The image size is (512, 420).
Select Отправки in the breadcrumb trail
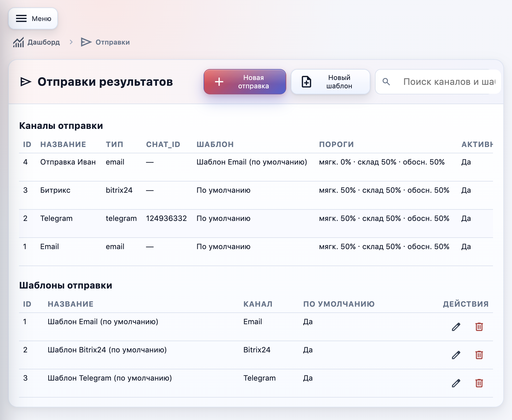(x=112, y=42)
